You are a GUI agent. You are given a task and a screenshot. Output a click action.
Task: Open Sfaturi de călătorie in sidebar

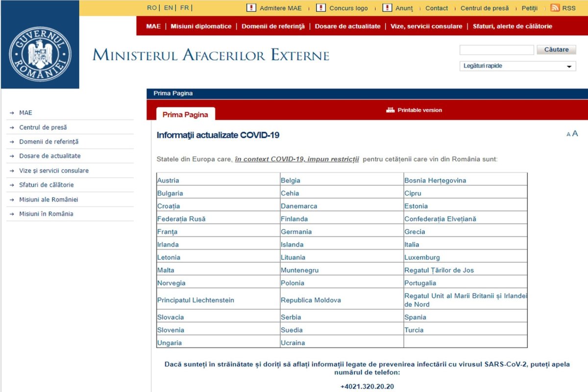click(x=47, y=185)
